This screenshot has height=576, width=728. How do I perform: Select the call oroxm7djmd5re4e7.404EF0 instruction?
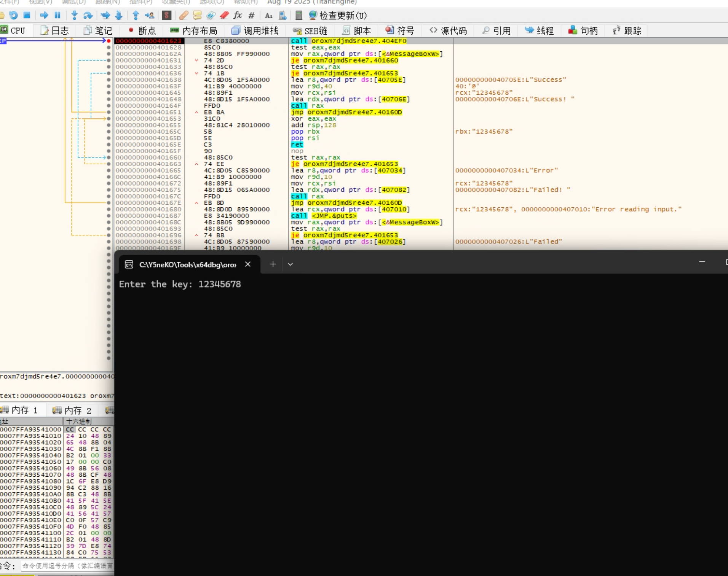click(348, 41)
